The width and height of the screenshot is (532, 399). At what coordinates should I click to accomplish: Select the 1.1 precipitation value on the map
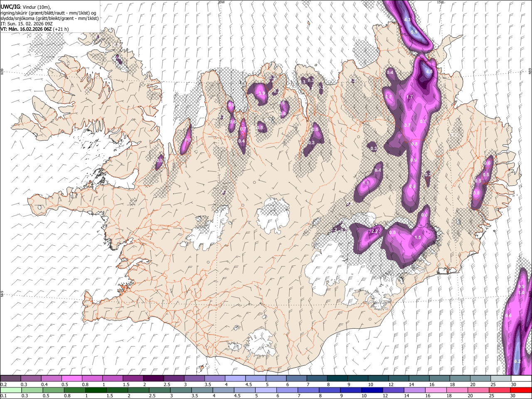click(366, 183)
